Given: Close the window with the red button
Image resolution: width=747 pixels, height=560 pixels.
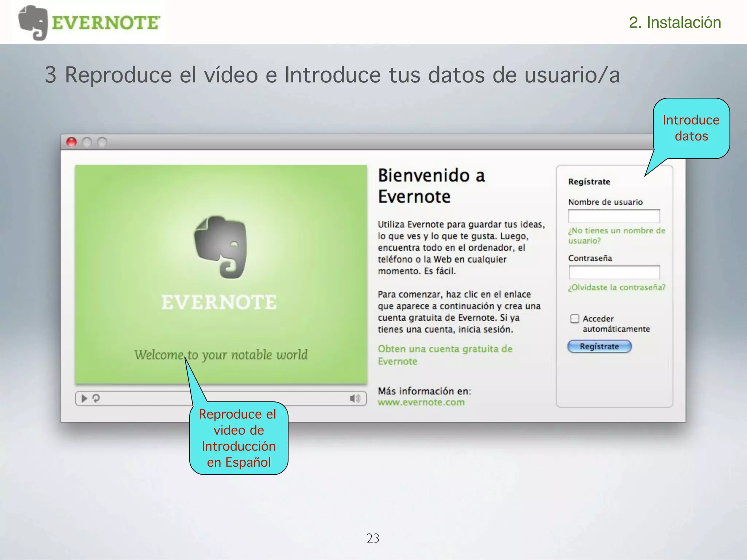Looking at the screenshot, I should pyautogui.click(x=71, y=142).
